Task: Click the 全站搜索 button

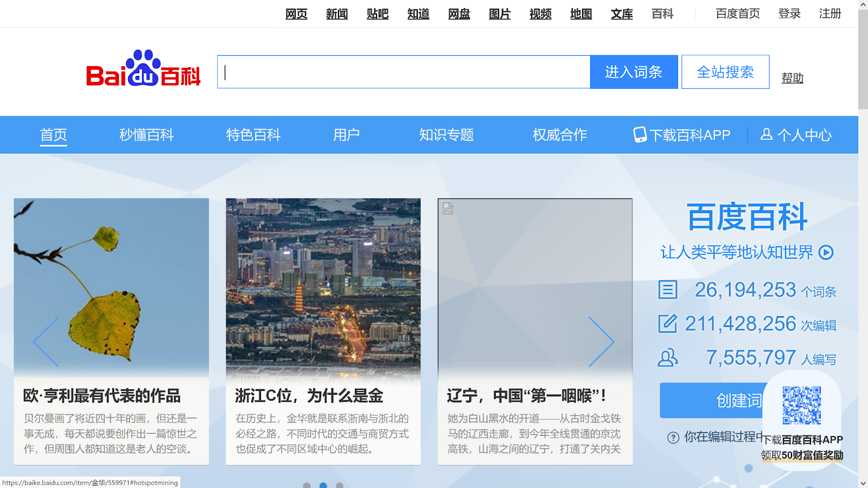Action: coord(725,72)
